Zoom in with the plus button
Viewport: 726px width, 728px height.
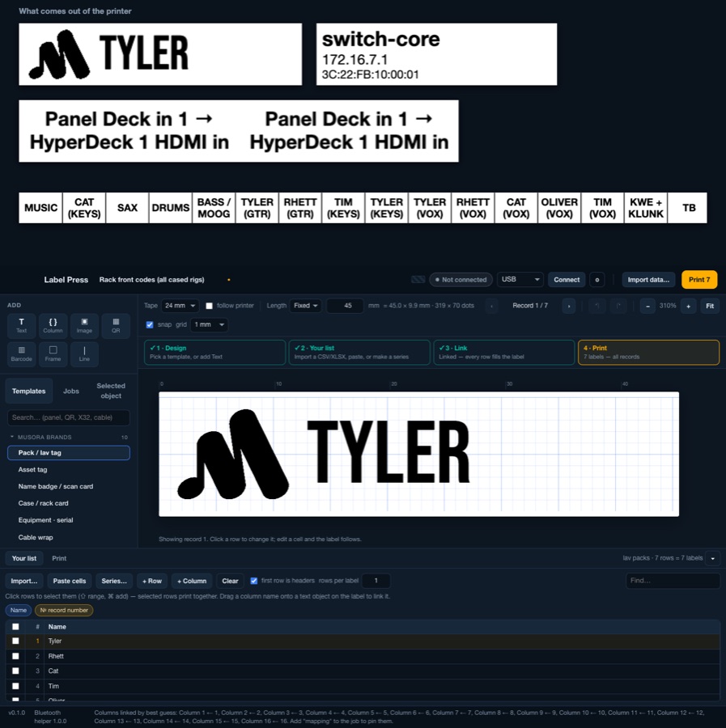[x=689, y=306]
